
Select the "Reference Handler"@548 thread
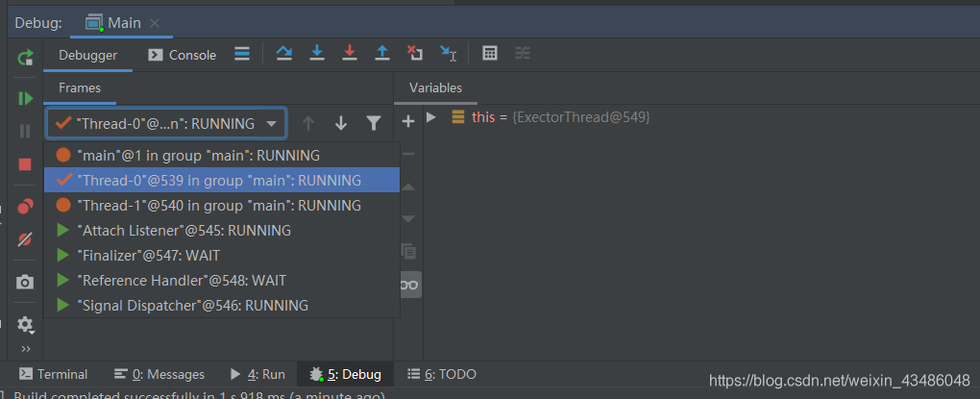point(222,280)
